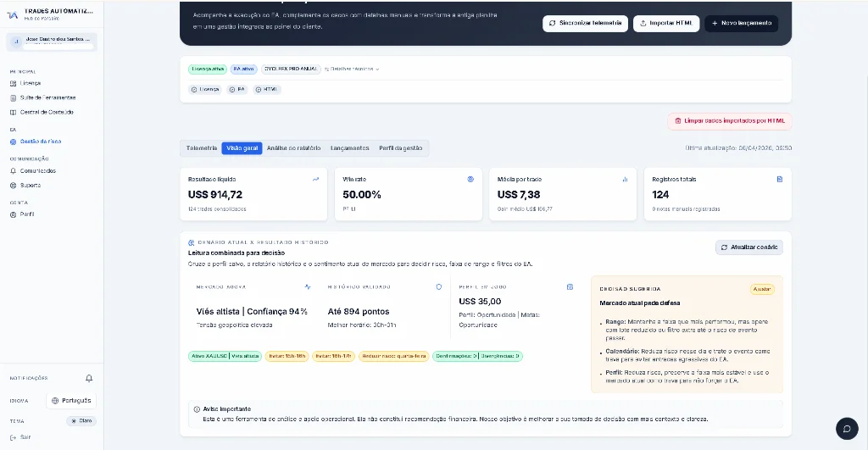Toggle the Licença status chip
This screenshot has height=450, width=868.
click(x=205, y=89)
